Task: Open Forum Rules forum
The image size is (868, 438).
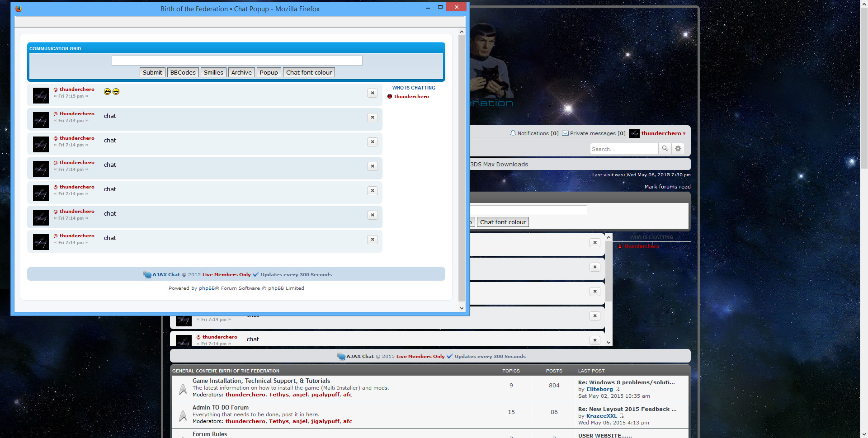Action: pos(210,434)
